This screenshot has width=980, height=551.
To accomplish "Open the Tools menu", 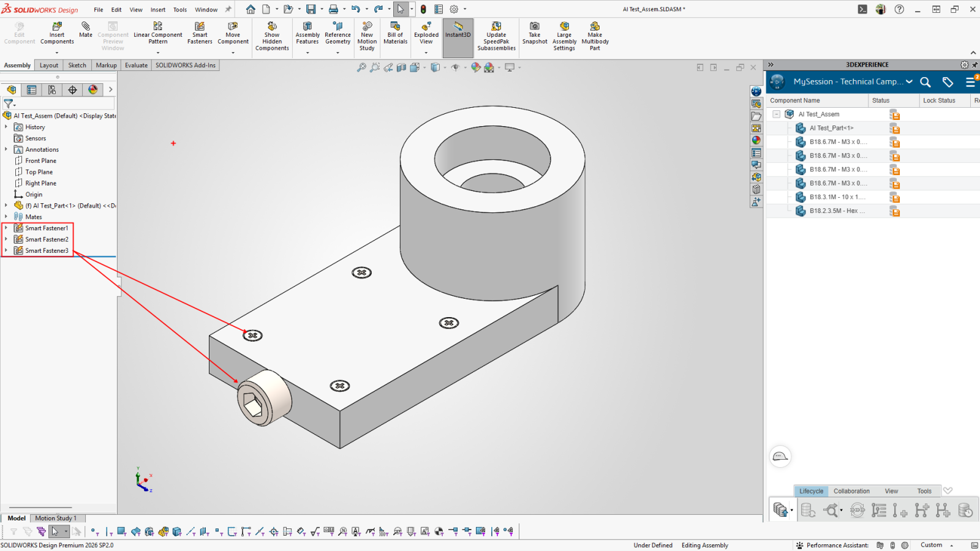I will click(180, 10).
